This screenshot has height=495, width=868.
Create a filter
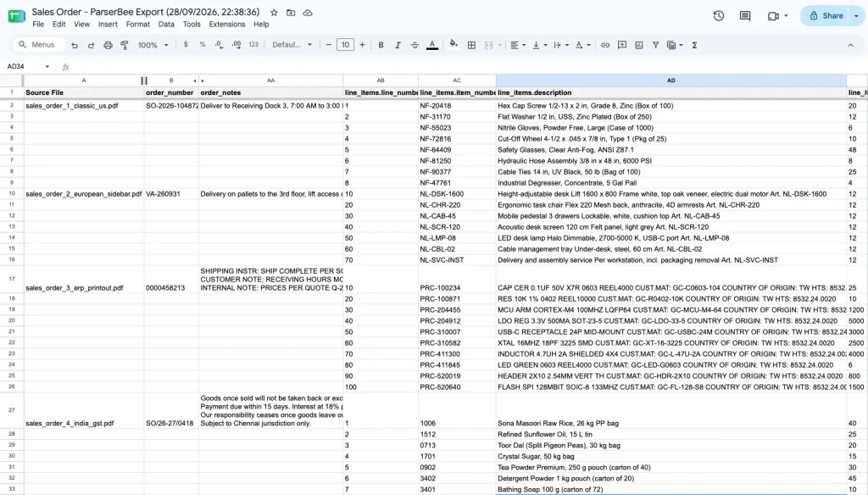click(x=655, y=45)
